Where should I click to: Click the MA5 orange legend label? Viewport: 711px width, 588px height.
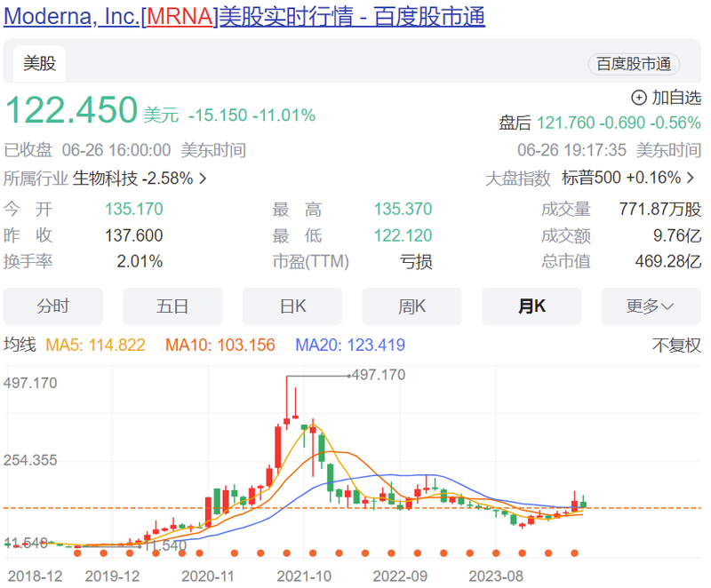tap(96, 345)
